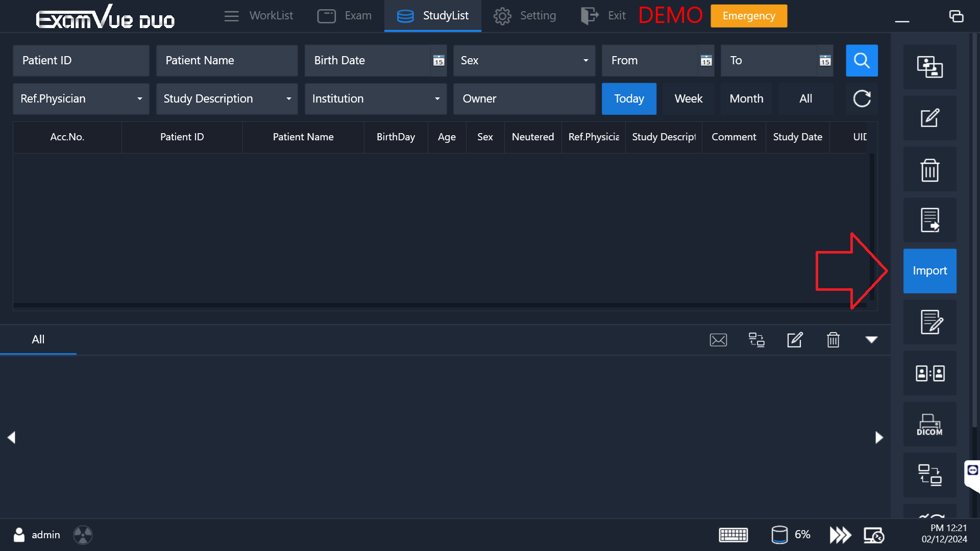The width and height of the screenshot is (980, 551).
Task: Click the blue Import button
Action: 929,271
